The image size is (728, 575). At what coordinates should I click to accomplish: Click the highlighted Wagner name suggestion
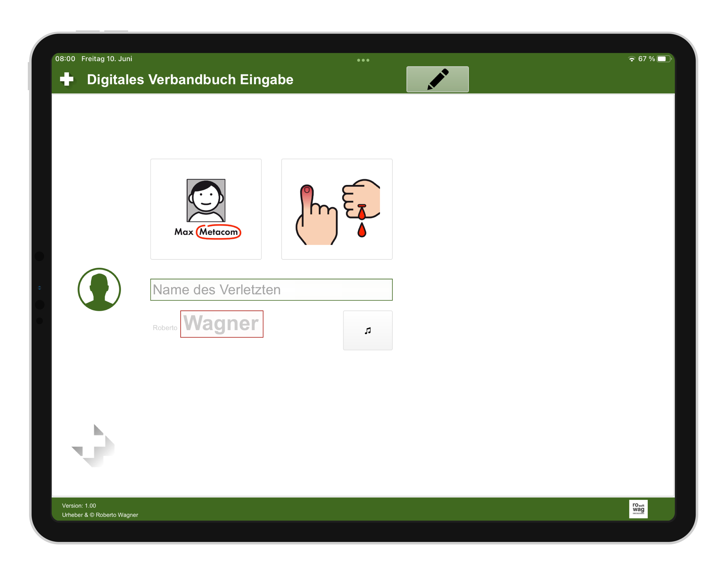(222, 324)
